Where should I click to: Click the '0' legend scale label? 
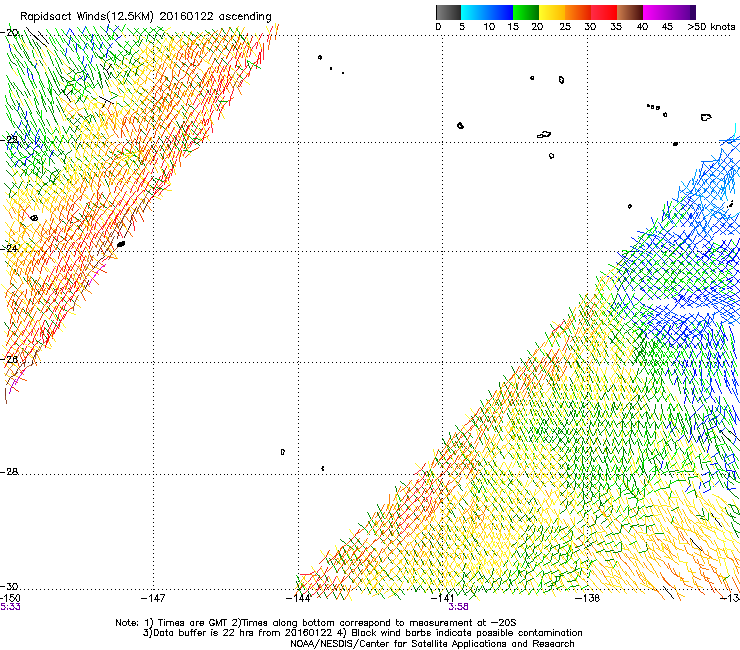[438, 27]
